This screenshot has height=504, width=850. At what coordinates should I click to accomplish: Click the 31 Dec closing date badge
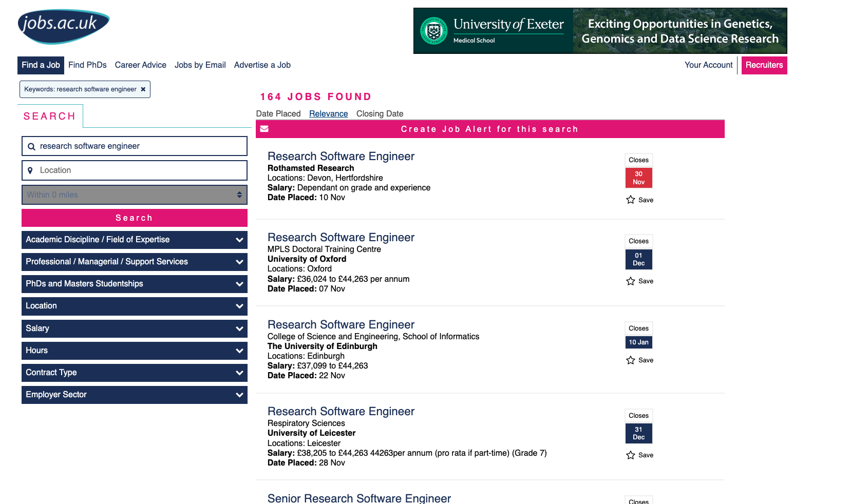click(639, 434)
